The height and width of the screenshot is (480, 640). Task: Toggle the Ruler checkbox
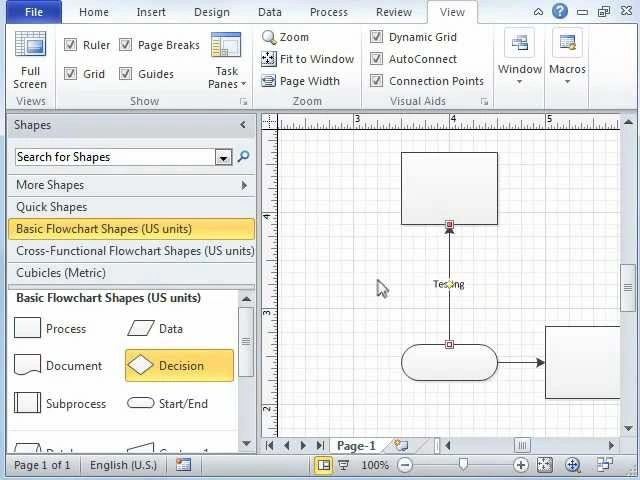click(71, 45)
